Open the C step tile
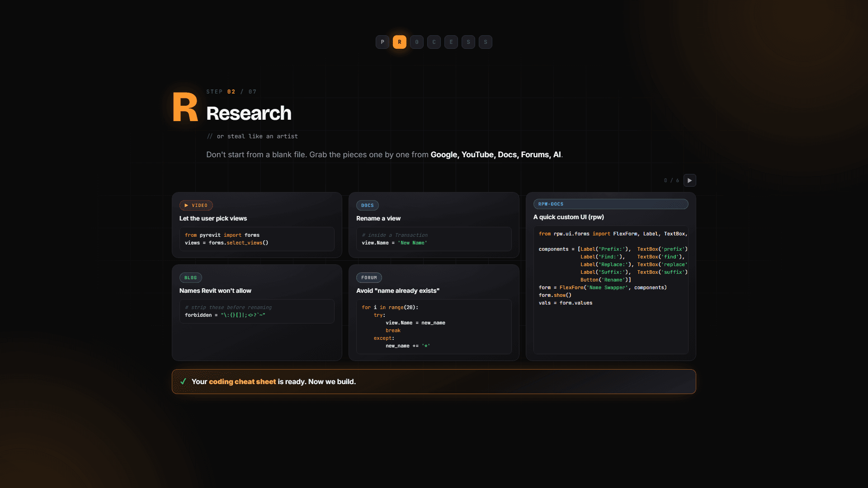 [x=434, y=42]
